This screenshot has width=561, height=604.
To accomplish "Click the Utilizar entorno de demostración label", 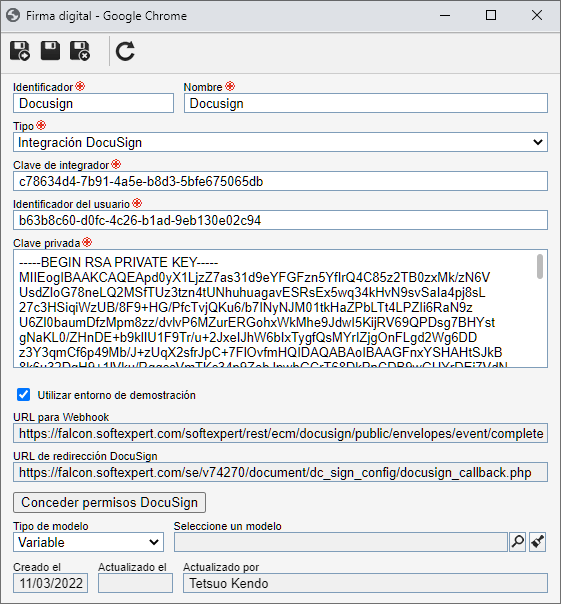I will 116,395.
